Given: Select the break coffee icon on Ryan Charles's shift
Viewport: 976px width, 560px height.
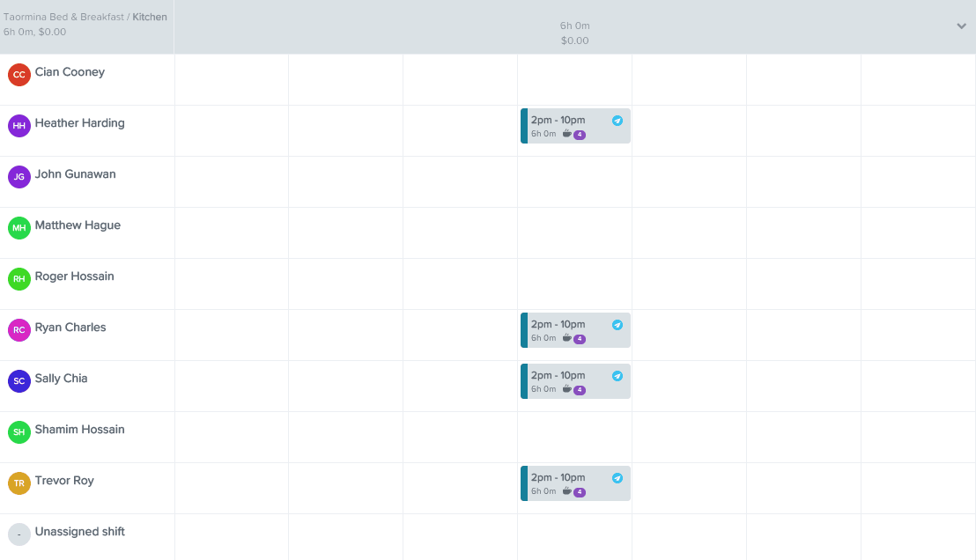Looking at the screenshot, I should [566, 338].
